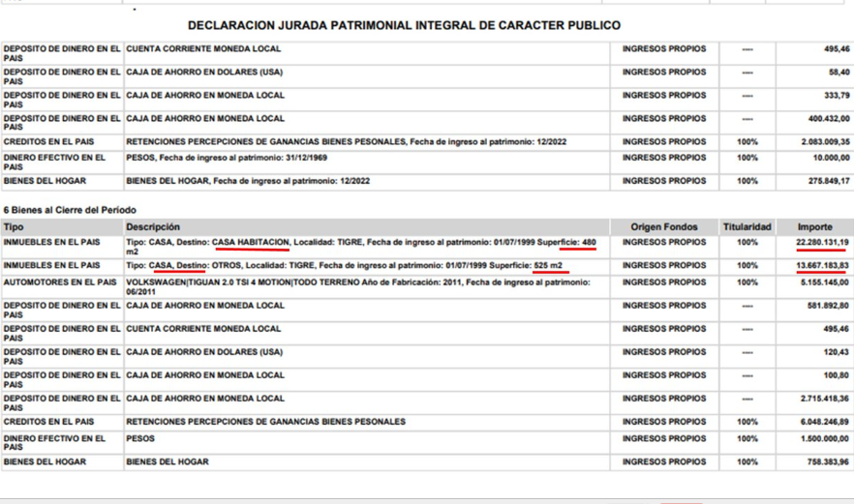Click 'DINERO EFECTIVO EN EL PAIS' in the 1.500.000,00 row
Viewport: 854px width, 504px height.
click(54, 443)
